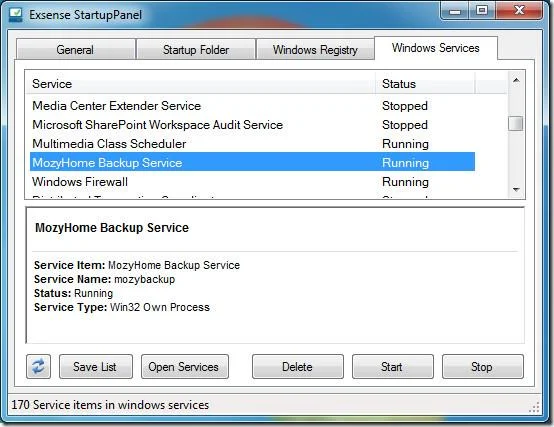
Task: Stop the selected service with Stop button
Action: [x=483, y=367]
